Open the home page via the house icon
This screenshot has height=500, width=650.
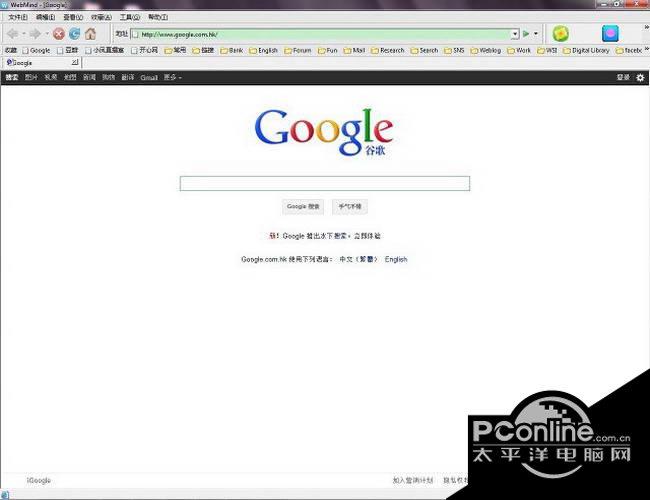point(90,34)
